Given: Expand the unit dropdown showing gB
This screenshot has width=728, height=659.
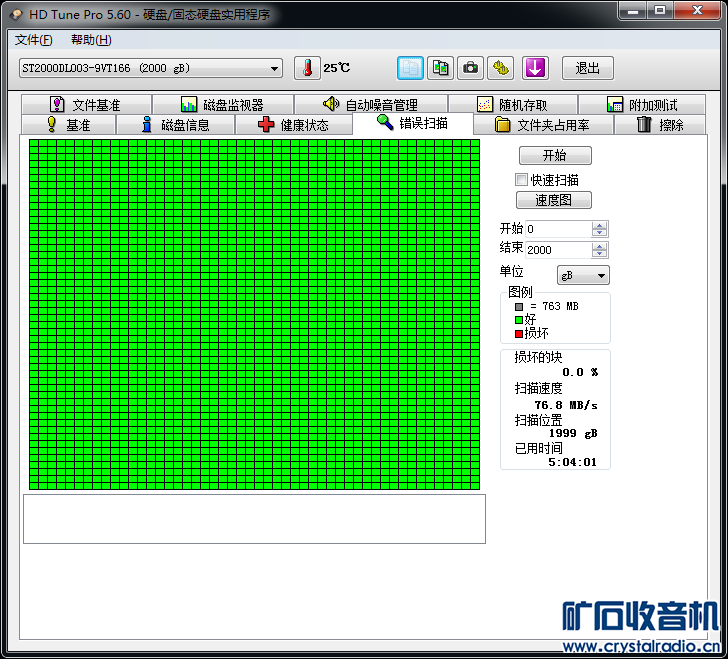Looking at the screenshot, I should point(583,275).
